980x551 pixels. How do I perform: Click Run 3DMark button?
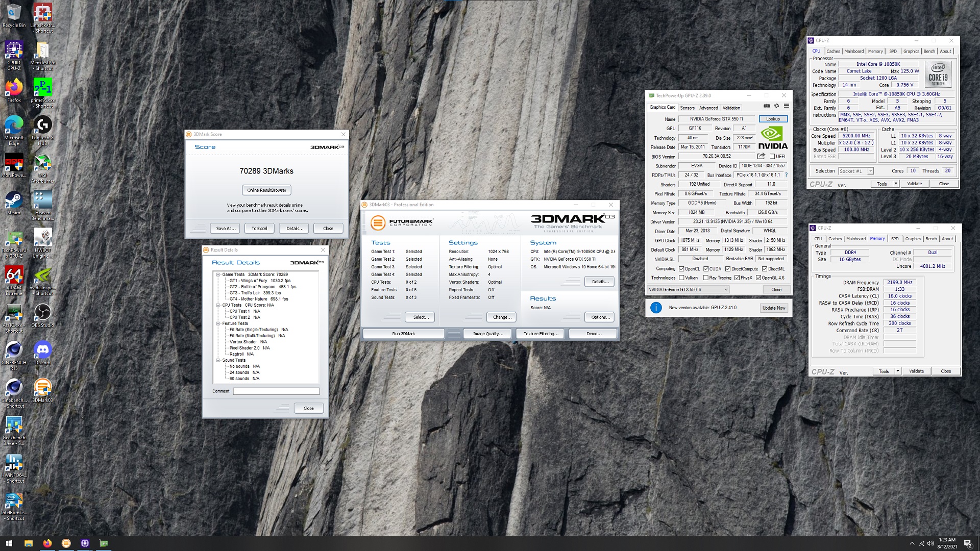coord(403,334)
